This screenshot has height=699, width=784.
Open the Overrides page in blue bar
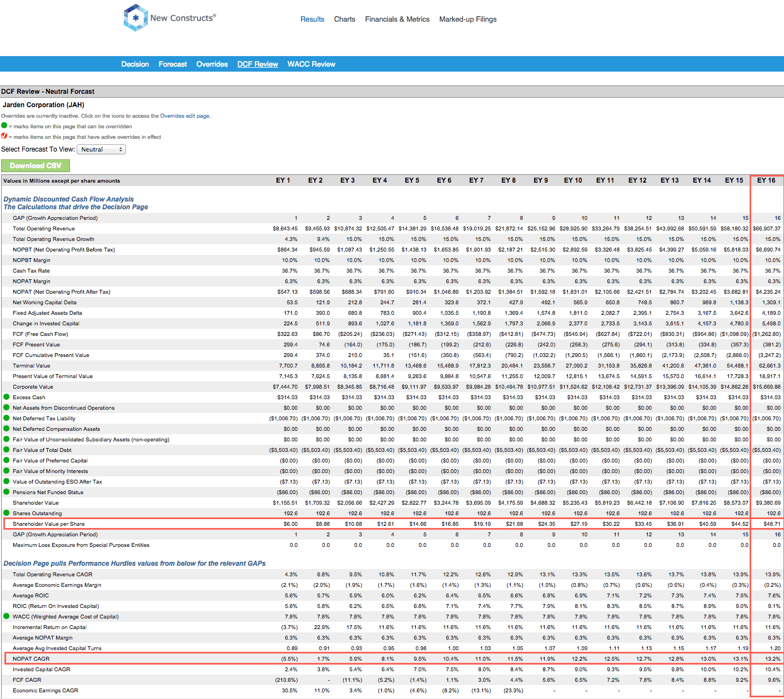[x=212, y=64]
